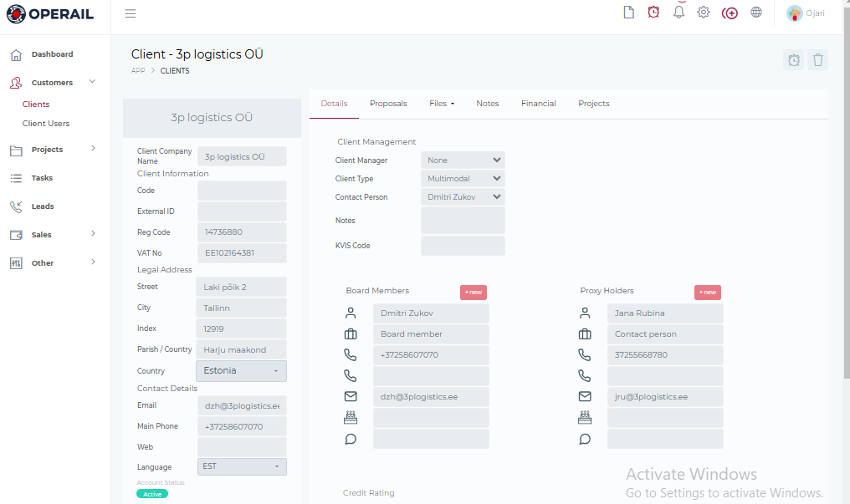Go to Client Users in sidebar
The height and width of the screenshot is (504, 850).
[x=46, y=124]
